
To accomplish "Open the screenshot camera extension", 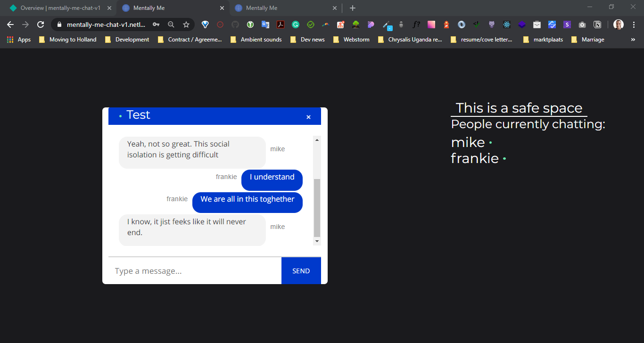I will point(582,24).
